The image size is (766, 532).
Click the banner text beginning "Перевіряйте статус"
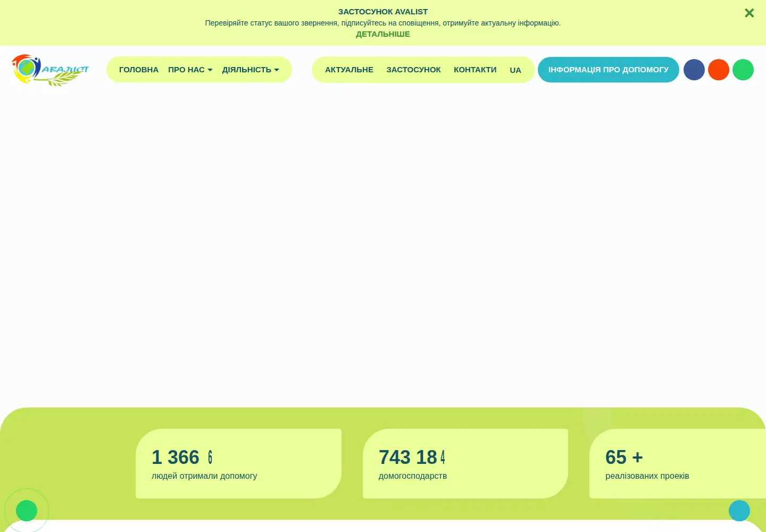383,23
